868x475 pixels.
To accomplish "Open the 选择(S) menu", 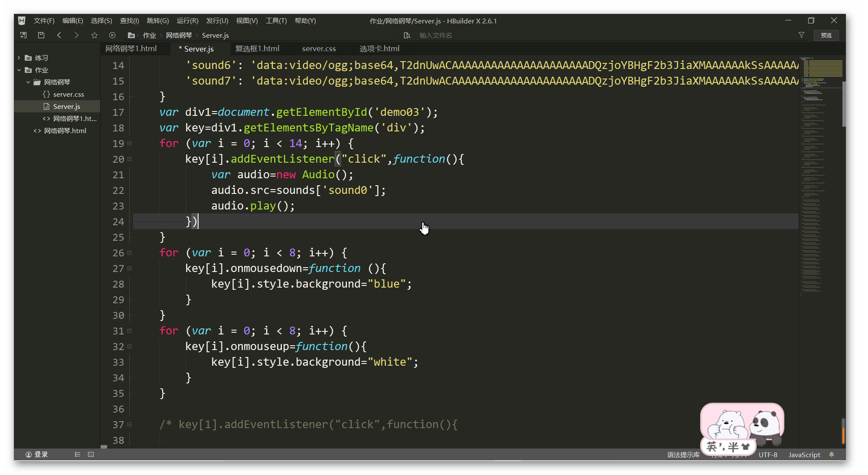I will click(101, 20).
